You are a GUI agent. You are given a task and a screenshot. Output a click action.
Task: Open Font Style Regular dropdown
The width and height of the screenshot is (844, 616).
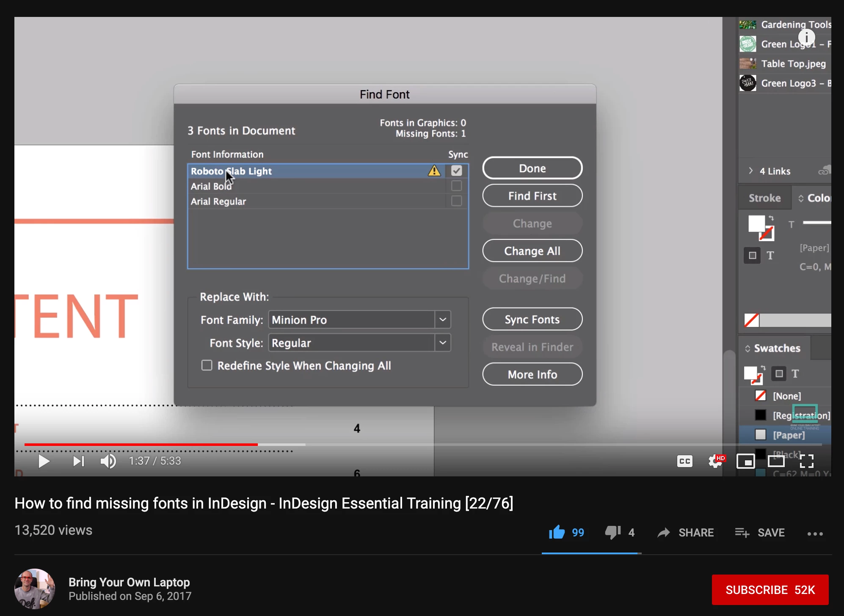point(443,343)
